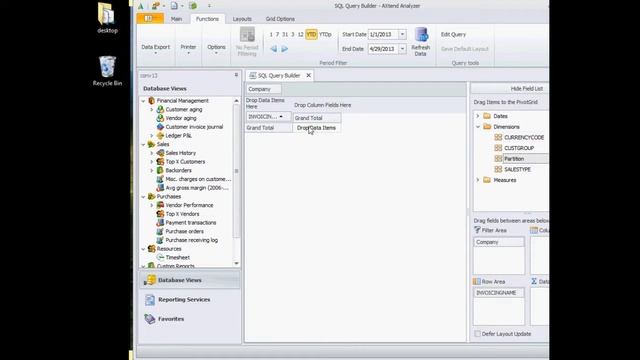
Task: Click the Timesheet view icon
Action: pyautogui.click(x=160, y=258)
